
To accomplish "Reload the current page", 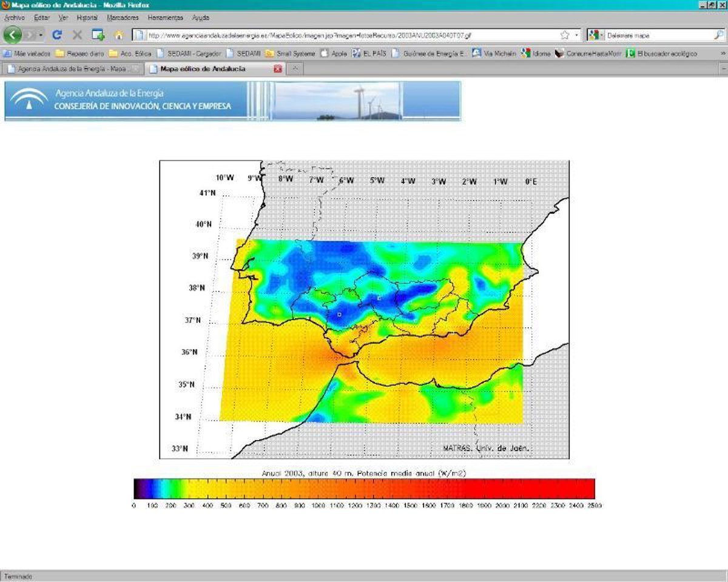I will coord(58,35).
